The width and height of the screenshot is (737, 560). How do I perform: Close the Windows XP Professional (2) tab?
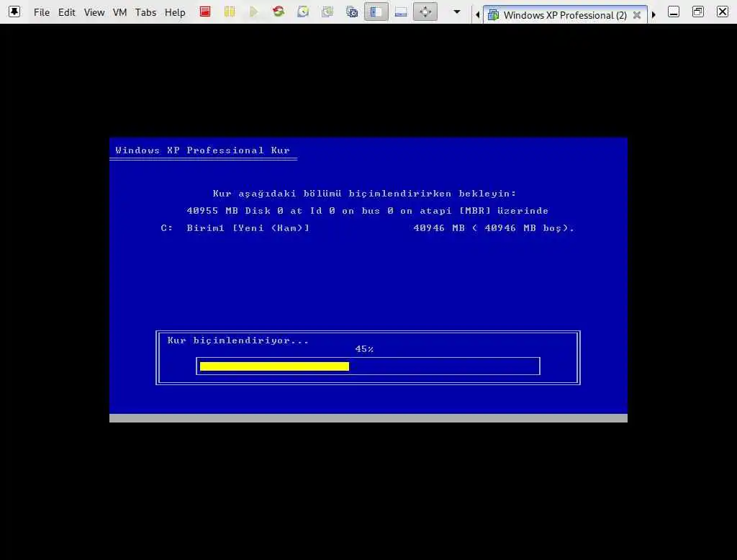click(637, 15)
